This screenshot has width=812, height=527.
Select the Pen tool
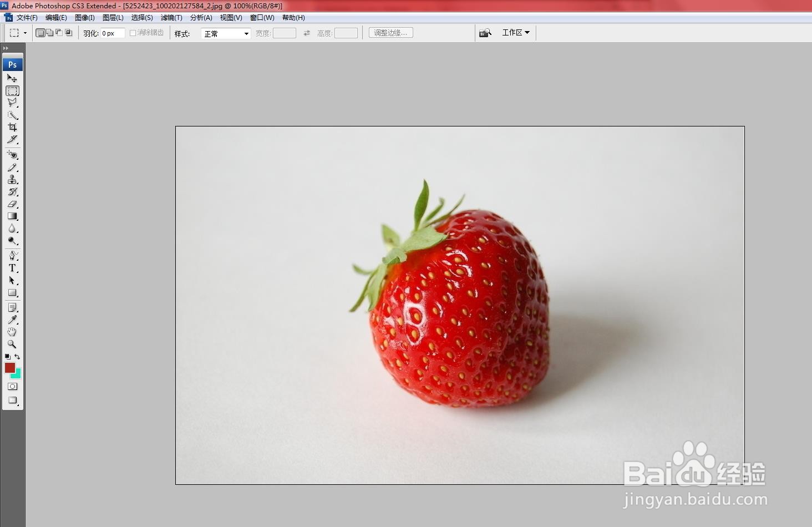coord(12,255)
